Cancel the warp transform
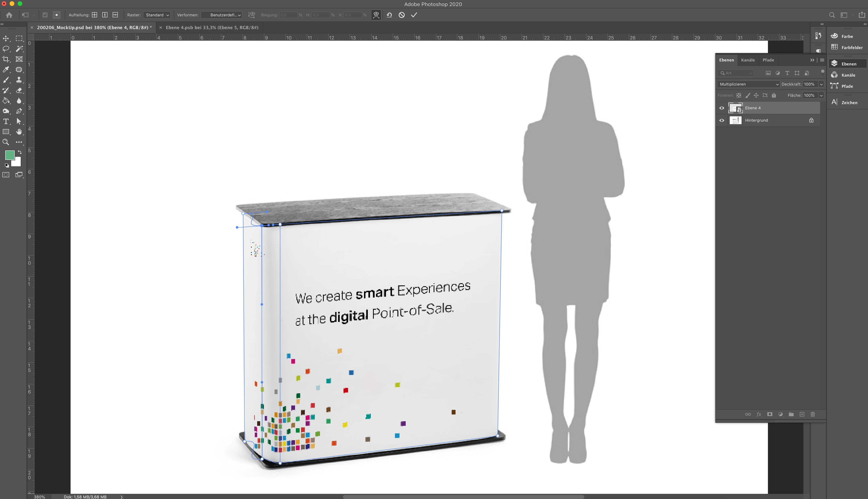 point(402,15)
